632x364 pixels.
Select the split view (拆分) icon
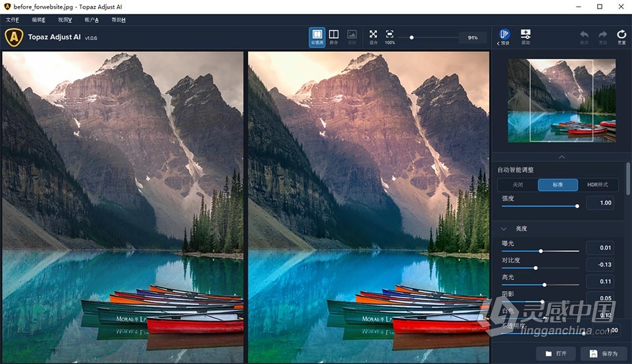pos(334,36)
